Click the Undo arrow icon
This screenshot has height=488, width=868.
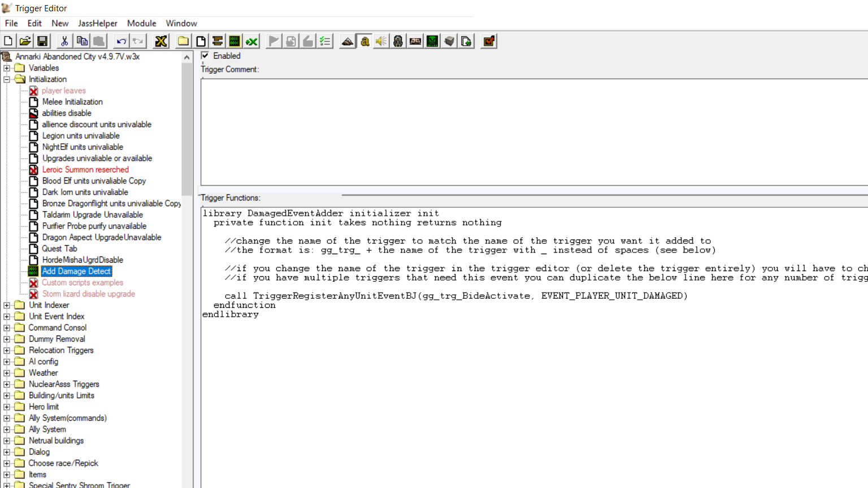[121, 41]
